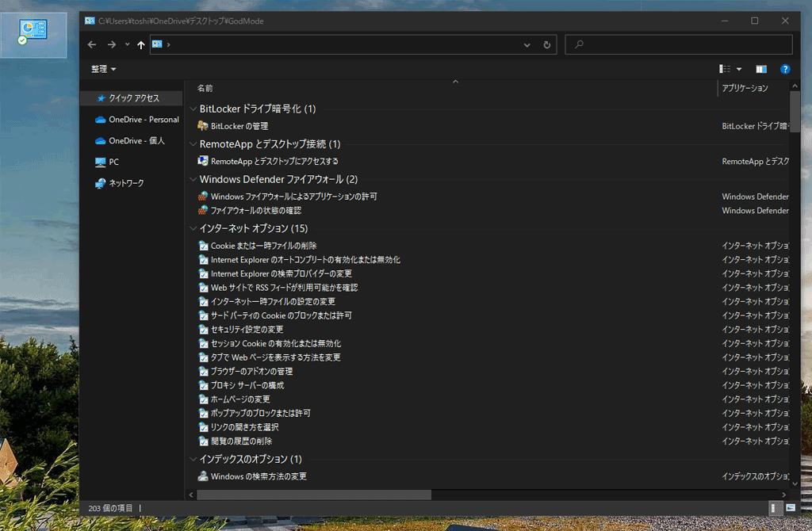Sort by the 名前 column header

click(x=205, y=89)
